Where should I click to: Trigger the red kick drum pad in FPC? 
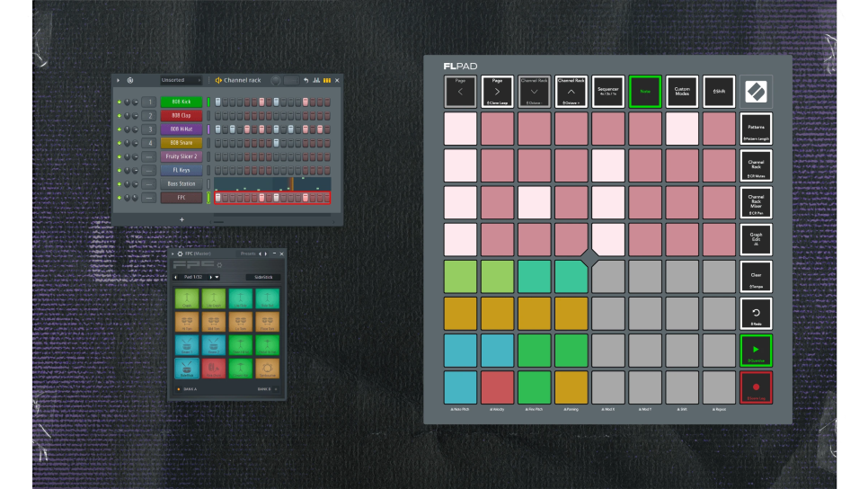click(x=214, y=369)
